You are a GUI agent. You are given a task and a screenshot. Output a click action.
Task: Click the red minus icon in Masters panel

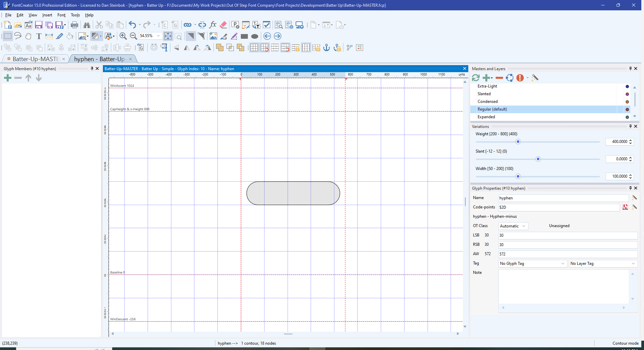click(499, 78)
